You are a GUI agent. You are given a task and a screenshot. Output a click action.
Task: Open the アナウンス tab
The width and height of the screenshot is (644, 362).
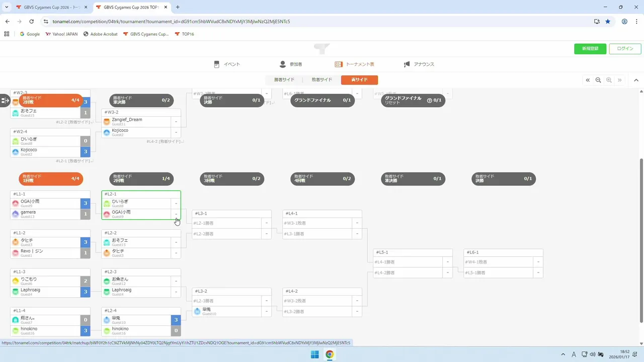(x=419, y=64)
